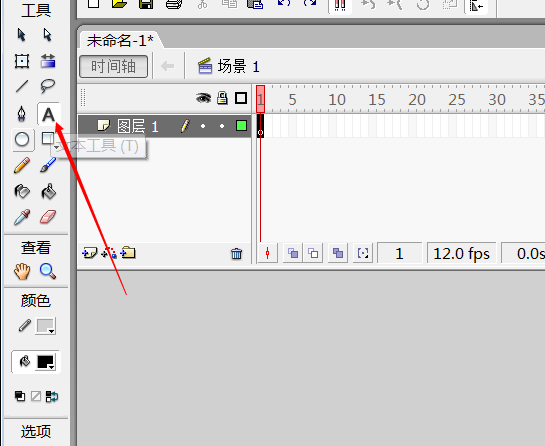Toggle 图层 1 green outline square
The width and height of the screenshot is (545, 446).
click(241, 125)
